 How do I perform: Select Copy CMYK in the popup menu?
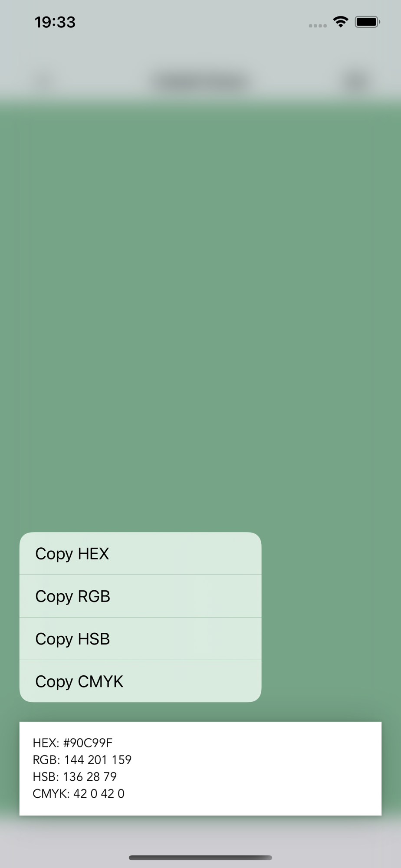[x=140, y=681]
